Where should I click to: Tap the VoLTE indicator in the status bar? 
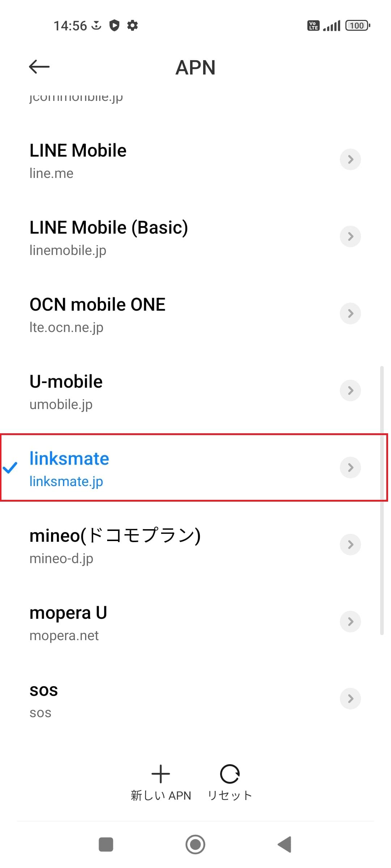click(313, 25)
